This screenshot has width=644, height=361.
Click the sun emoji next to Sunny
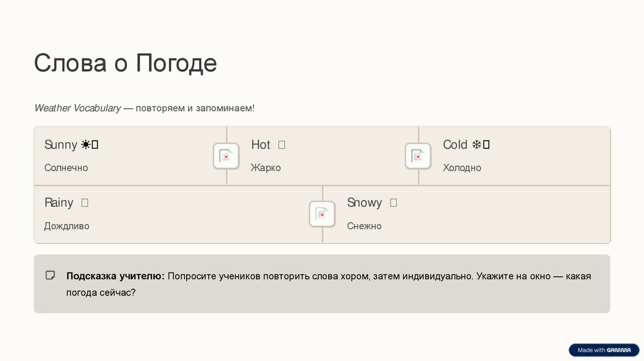86,145
